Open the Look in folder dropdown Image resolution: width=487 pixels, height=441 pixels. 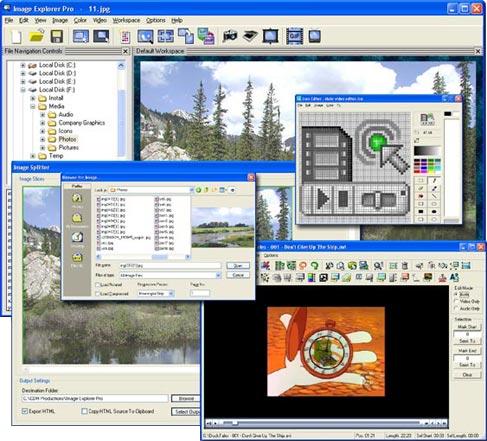coord(191,190)
